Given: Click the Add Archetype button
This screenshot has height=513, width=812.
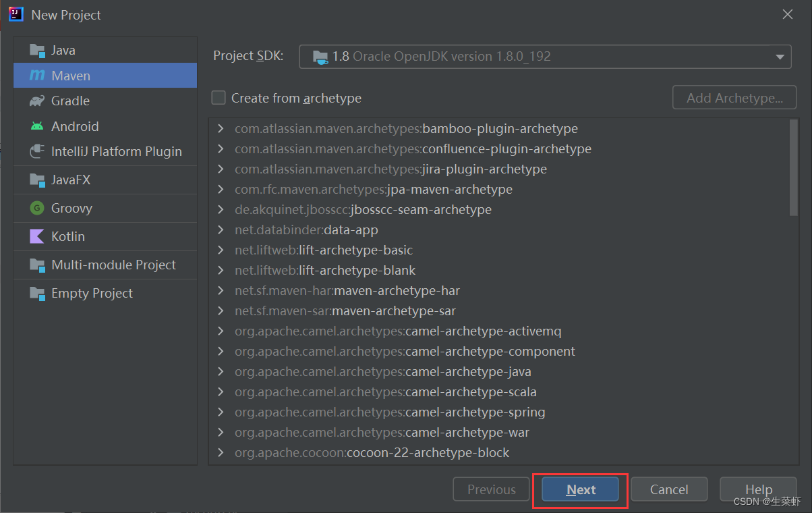Looking at the screenshot, I should point(734,98).
